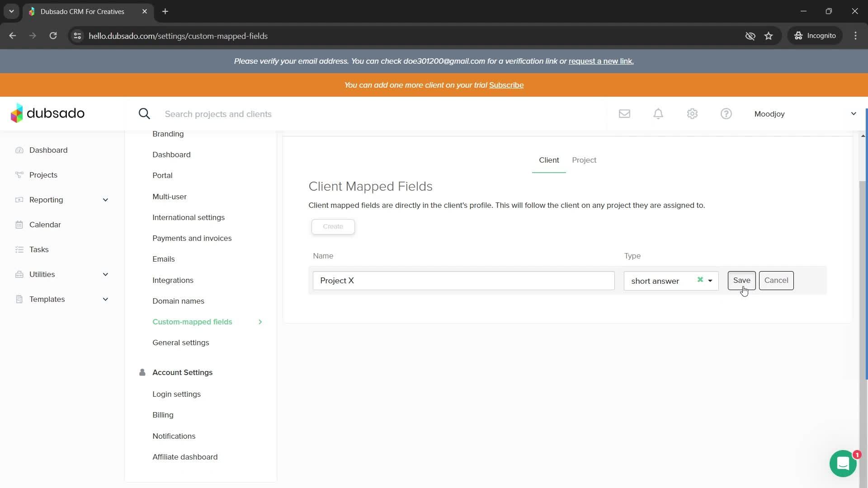Bookmark this page with the star icon
Viewport: 868px width, 488px height.
[769, 36]
